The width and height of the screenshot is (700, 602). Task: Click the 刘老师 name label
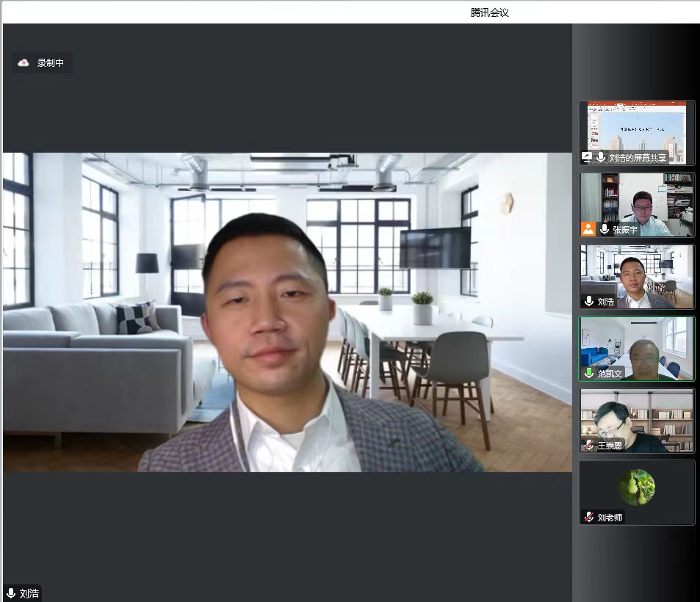610,517
